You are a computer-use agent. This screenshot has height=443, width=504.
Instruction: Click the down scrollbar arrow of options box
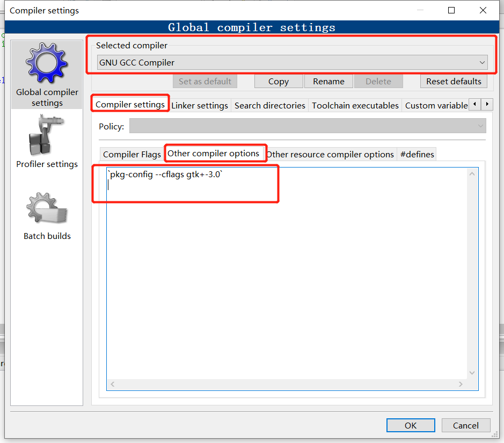pos(472,372)
